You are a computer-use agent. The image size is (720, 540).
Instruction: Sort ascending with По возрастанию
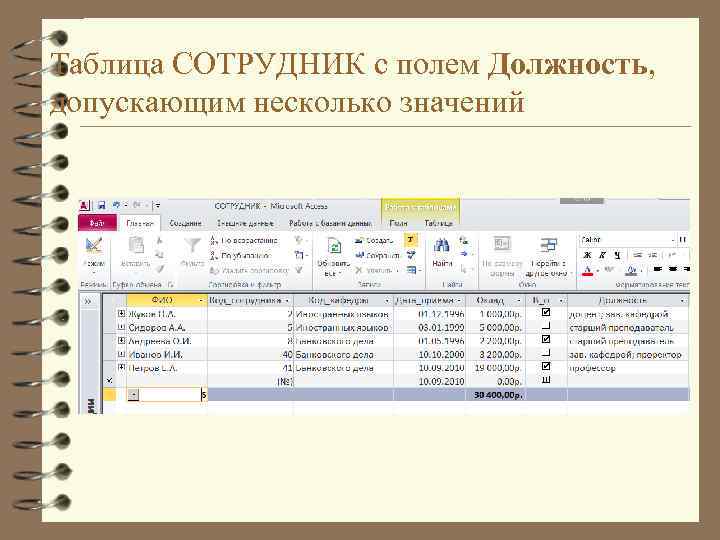244,240
